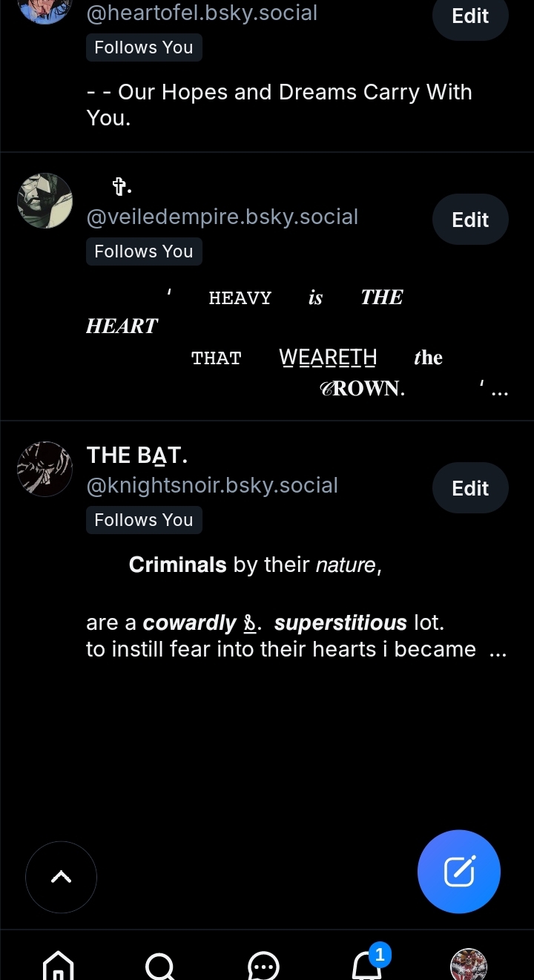
Task: Open Notifications bell with badge
Action: pos(366,964)
